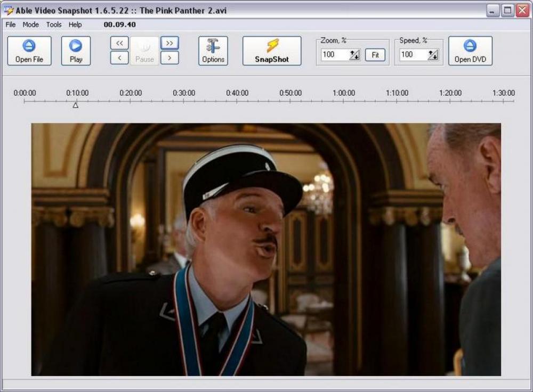This screenshot has height=392, width=533.
Task: Step forward one frame with the > button
Action: pos(169,58)
